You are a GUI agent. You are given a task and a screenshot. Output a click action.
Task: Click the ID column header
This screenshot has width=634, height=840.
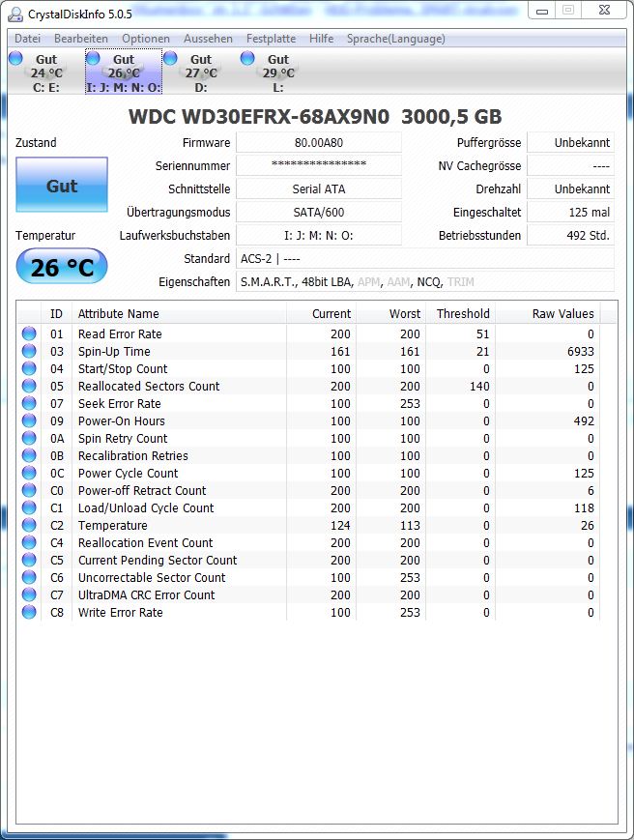coord(56,314)
